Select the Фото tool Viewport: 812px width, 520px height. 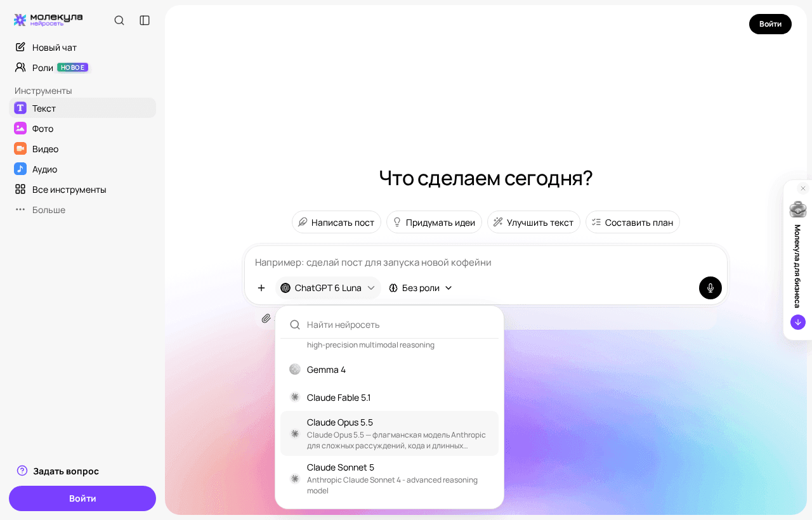(82, 128)
